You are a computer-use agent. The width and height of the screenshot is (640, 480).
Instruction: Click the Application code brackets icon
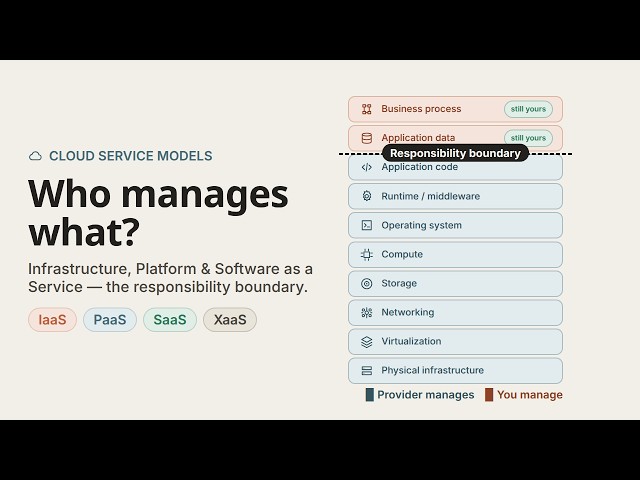click(x=367, y=167)
